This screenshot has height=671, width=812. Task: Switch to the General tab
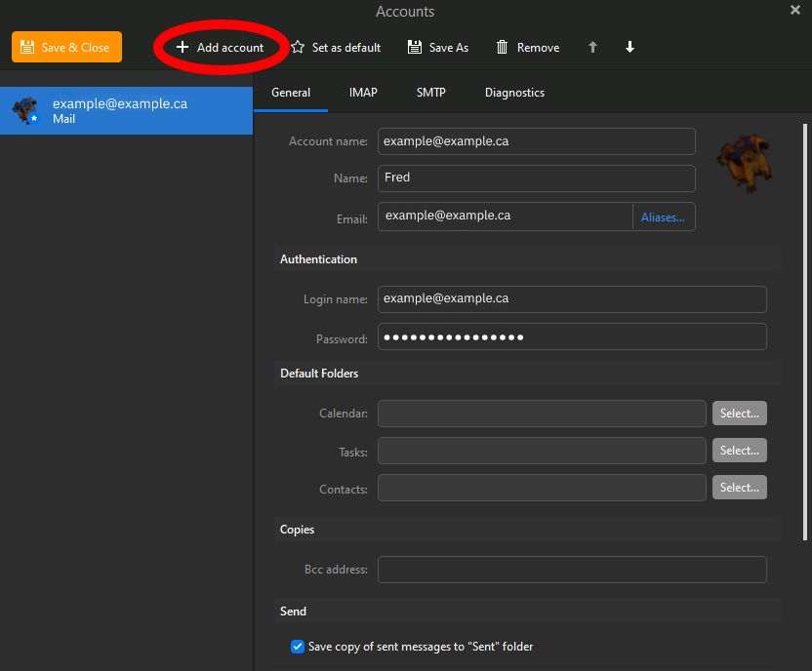click(x=291, y=93)
